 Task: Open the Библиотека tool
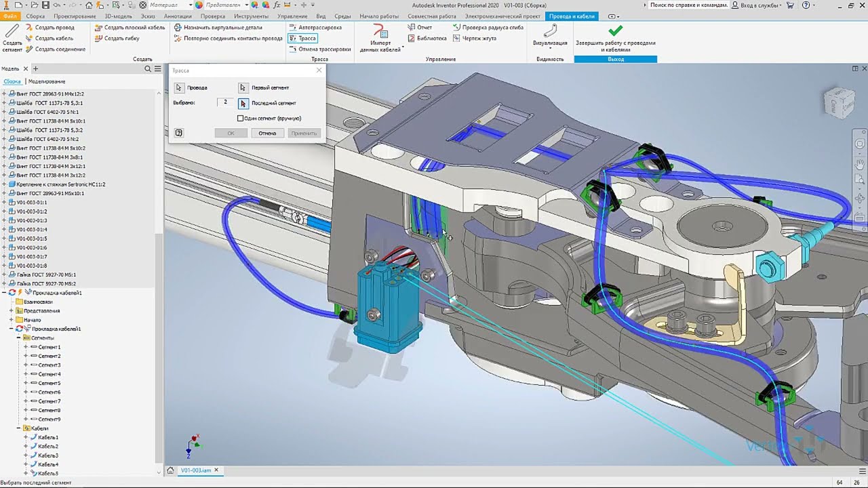pos(427,39)
